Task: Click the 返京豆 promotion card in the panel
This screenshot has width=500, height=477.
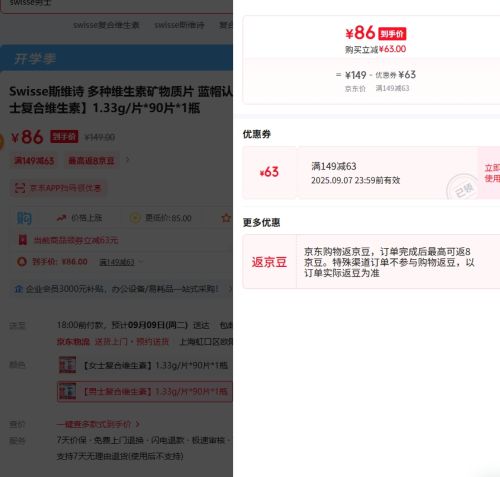Action: (x=371, y=262)
